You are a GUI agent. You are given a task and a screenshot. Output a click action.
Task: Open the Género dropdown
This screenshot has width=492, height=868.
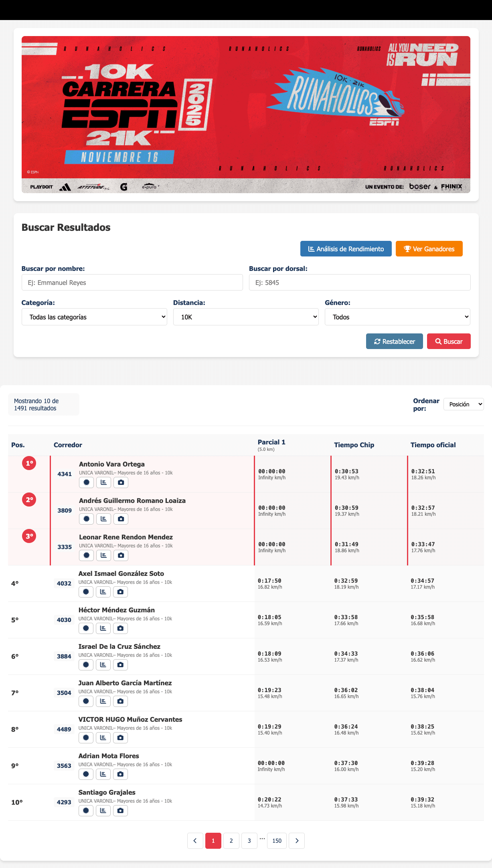(397, 317)
